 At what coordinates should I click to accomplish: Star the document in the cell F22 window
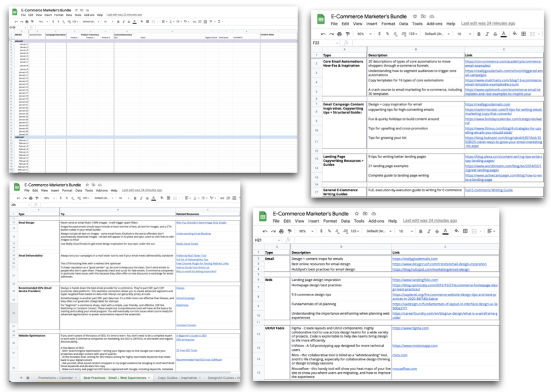(414, 16)
